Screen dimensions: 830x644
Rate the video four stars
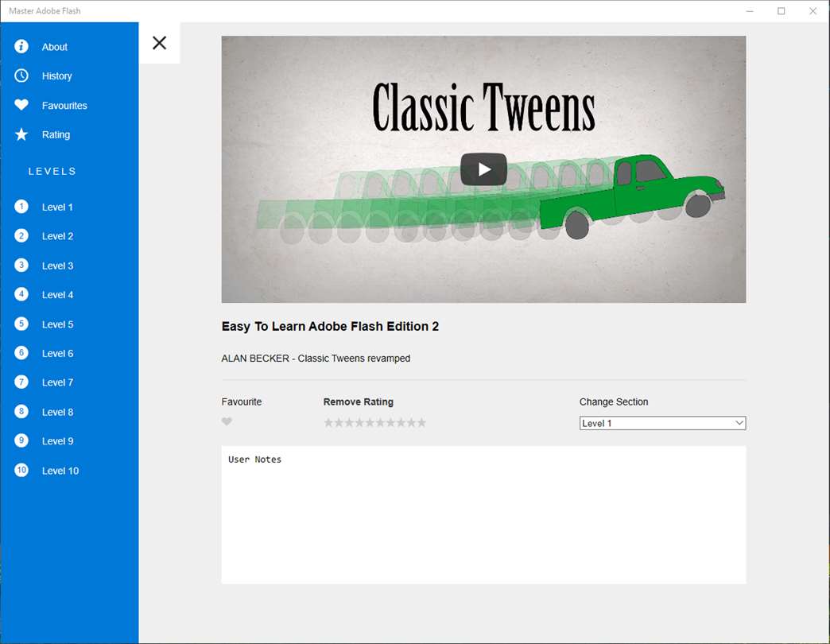pyautogui.click(x=359, y=422)
